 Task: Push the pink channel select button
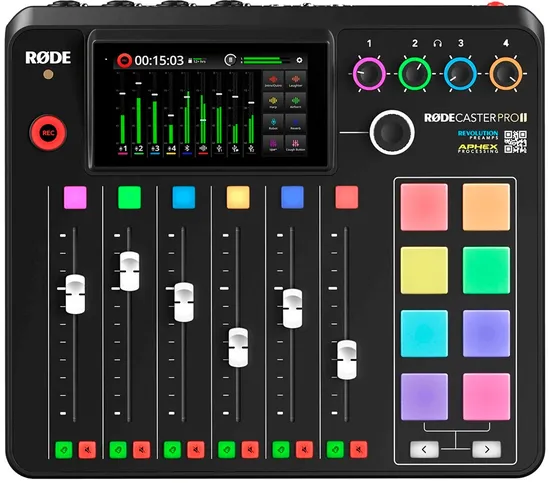pyautogui.click(x=75, y=197)
